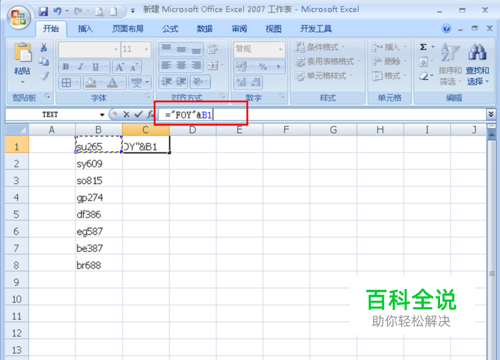Screen dimensions: 500x360
Task: Open Format as Table menu
Action: (x=328, y=61)
